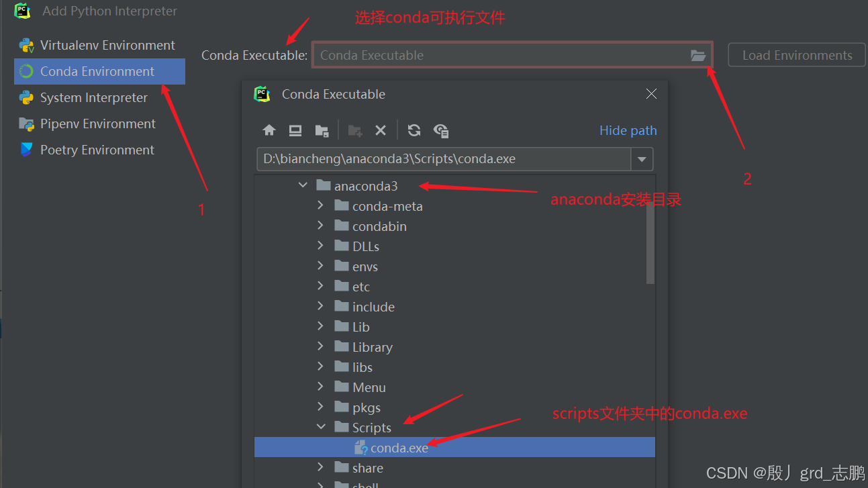The width and height of the screenshot is (868, 488).
Task: Collapse the Scripts folder
Action: 321,427
